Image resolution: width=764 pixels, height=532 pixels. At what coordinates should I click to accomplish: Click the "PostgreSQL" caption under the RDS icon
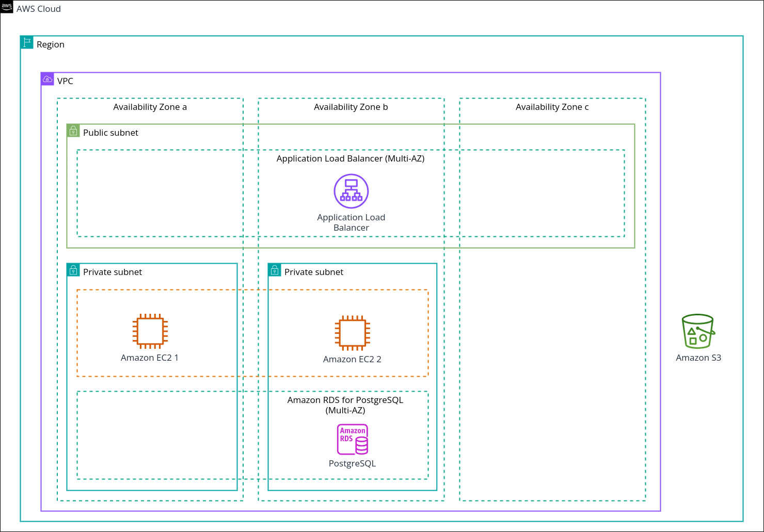[353, 463]
